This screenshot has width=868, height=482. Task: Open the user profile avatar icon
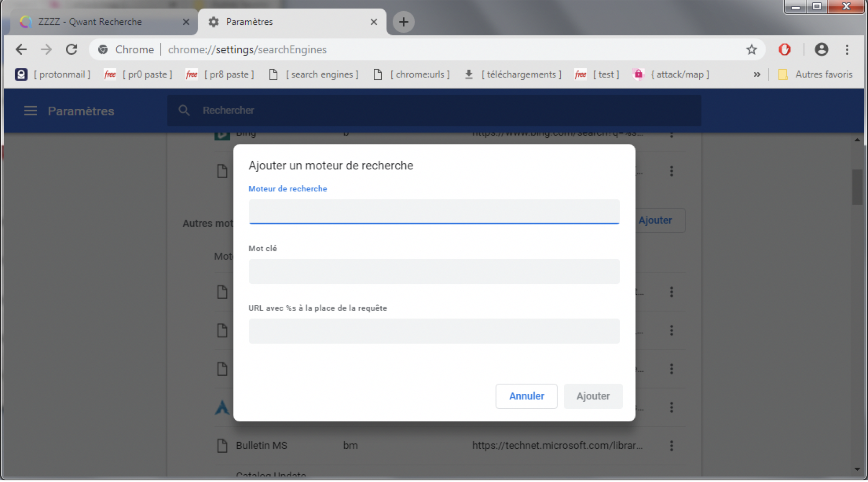point(821,50)
